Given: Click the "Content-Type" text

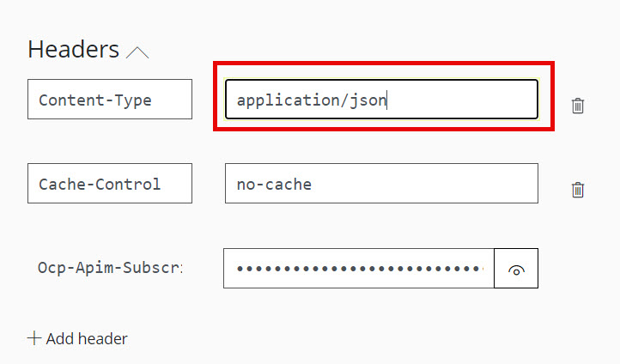Looking at the screenshot, I should (x=95, y=100).
